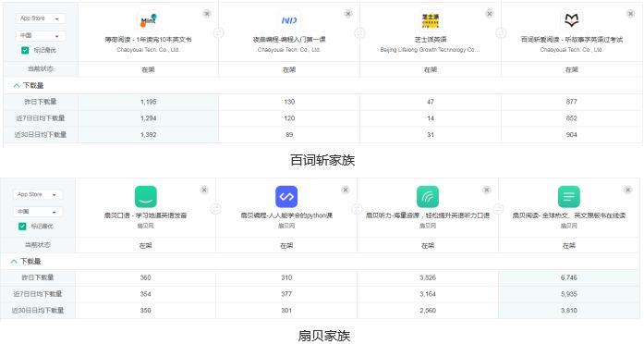Click Beijing Lifelong Growth Technology developer name
Image resolution: width=644 pixels, height=344 pixels.
click(430, 50)
